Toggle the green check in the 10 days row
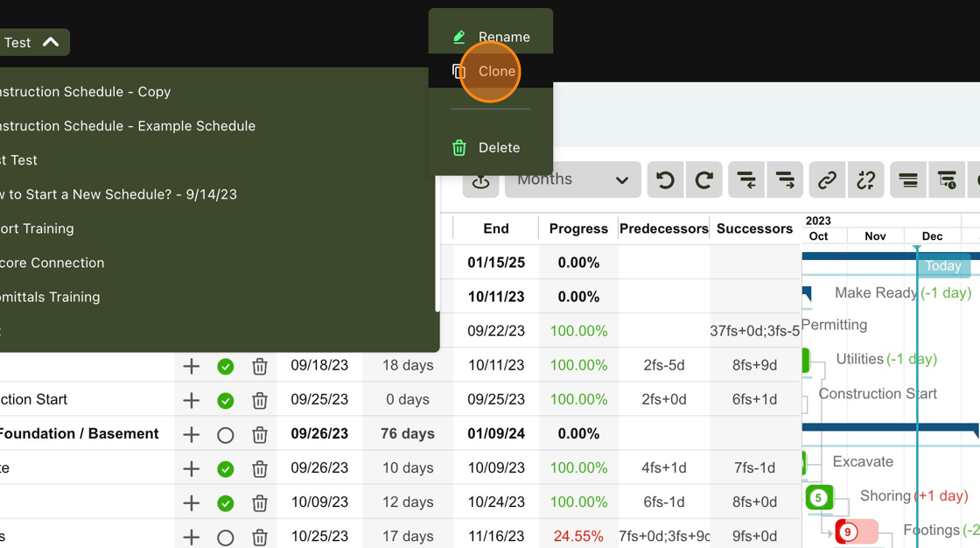This screenshot has height=548, width=980. coord(226,469)
